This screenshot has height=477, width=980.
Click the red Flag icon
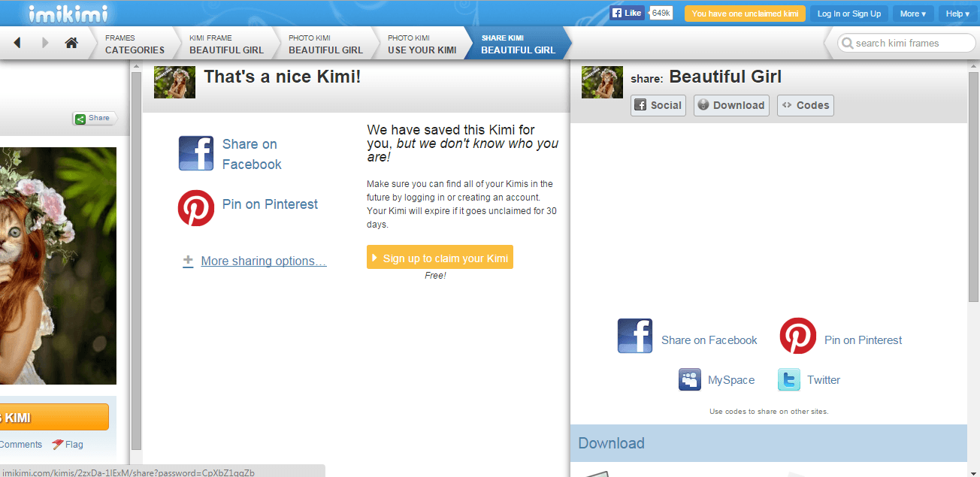point(57,445)
